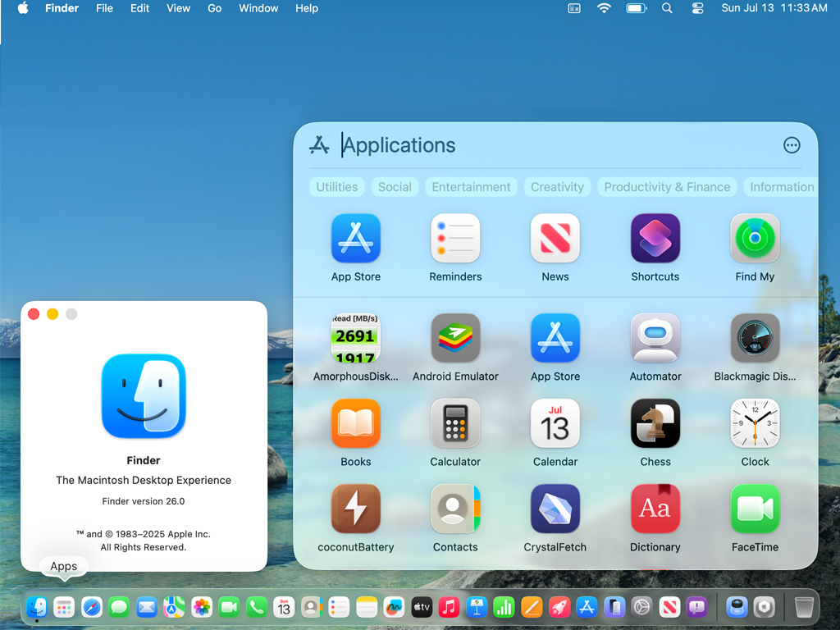Open the Books app
Viewport: 840px width, 630px height.
click(x=356, y=423)
